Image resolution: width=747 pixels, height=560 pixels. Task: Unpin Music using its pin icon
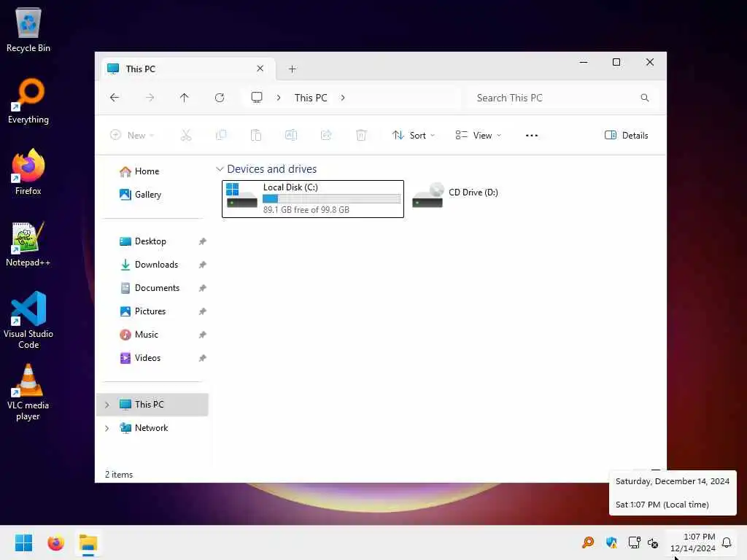pos(203,335)
